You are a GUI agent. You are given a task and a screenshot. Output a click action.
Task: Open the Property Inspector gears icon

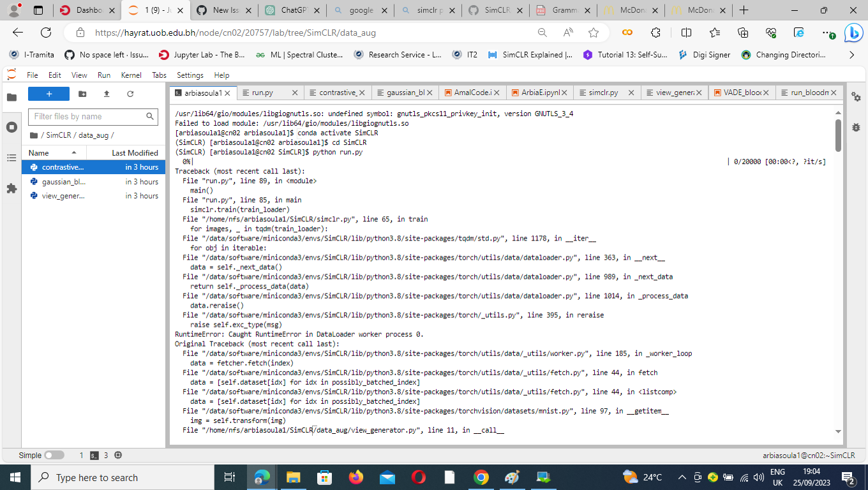(856, 98)
